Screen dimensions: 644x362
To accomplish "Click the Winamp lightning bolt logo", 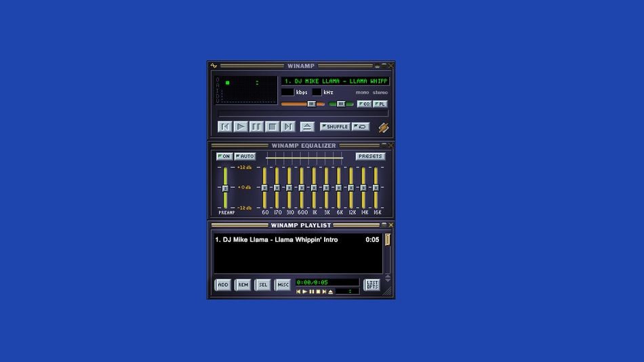I will pyautogui.click(x=383, y=127).
